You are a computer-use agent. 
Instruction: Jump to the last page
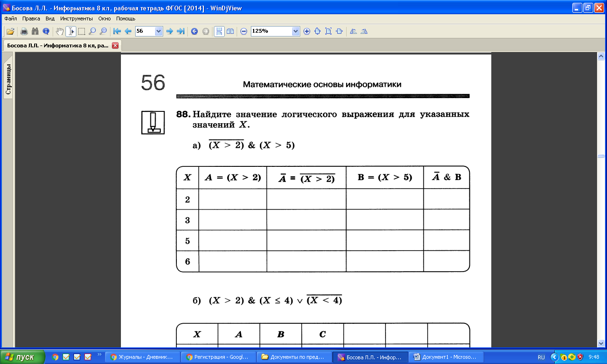180,31
